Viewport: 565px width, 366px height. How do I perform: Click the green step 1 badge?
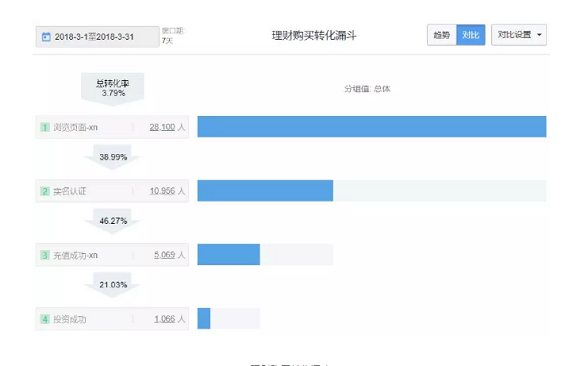tap(45, 127)
